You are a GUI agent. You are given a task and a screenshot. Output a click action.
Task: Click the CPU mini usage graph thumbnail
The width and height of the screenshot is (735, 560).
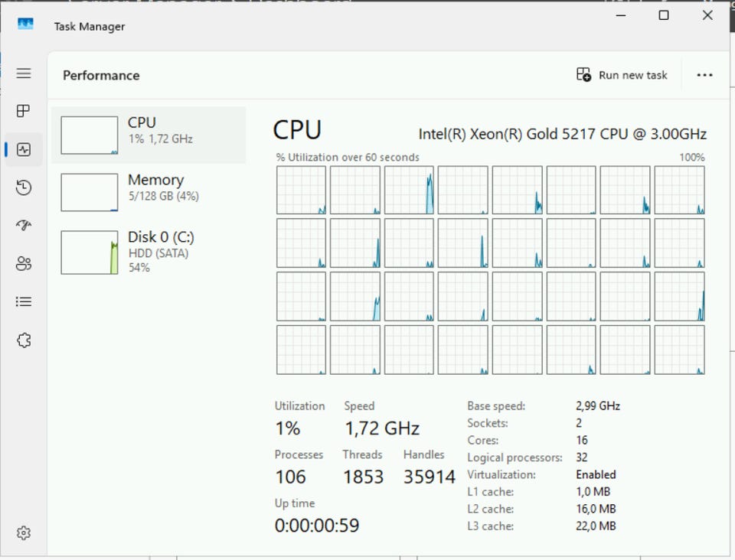tap(89, 135)
